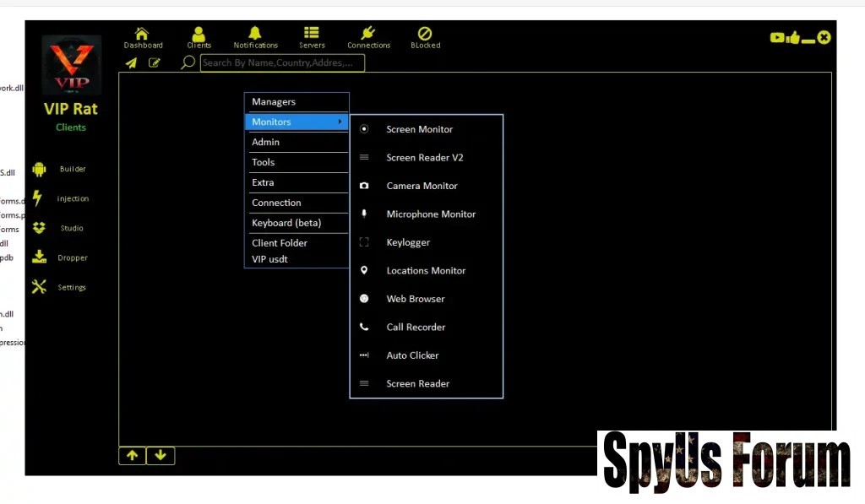Open the Blocked icon in top toolbar
This screenshot has height=504, width=865.
[x=425, y=34]
